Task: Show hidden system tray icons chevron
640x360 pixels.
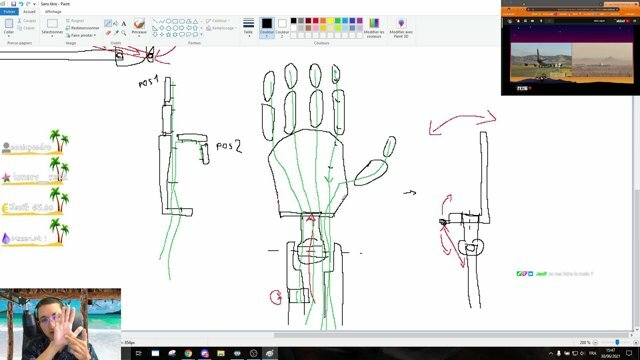Action: (551, 353)
